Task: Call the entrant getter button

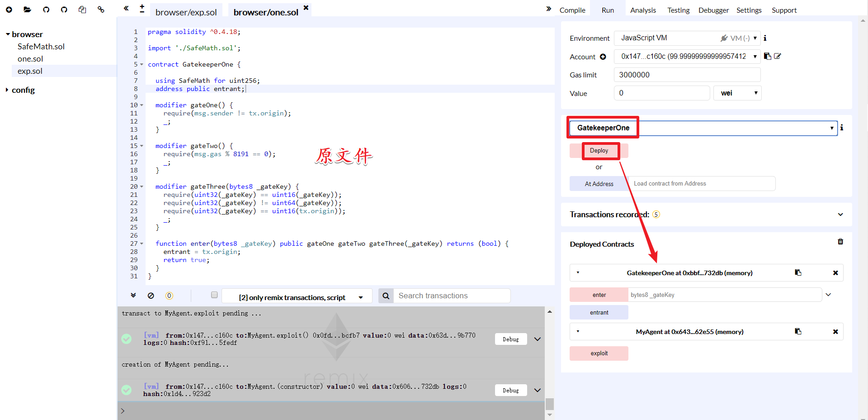Action: 599,312
